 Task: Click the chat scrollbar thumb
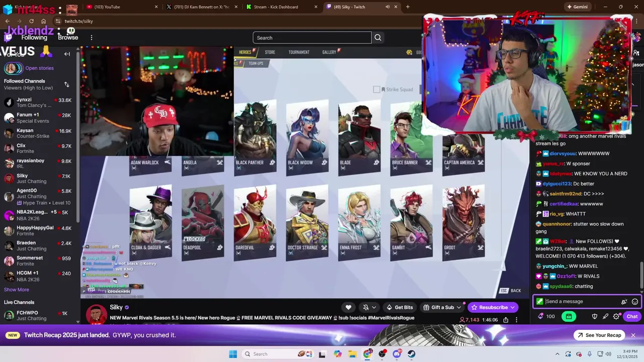click(x=641, y=275)
